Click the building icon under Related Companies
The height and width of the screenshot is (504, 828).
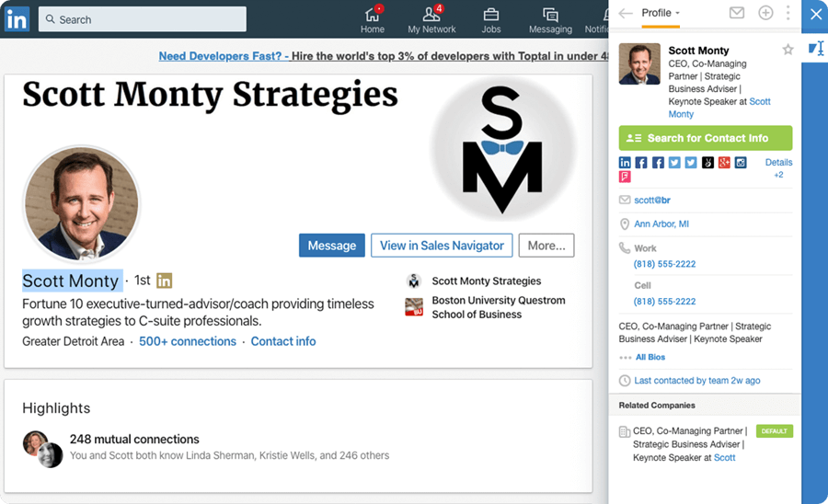click(624, 431)
